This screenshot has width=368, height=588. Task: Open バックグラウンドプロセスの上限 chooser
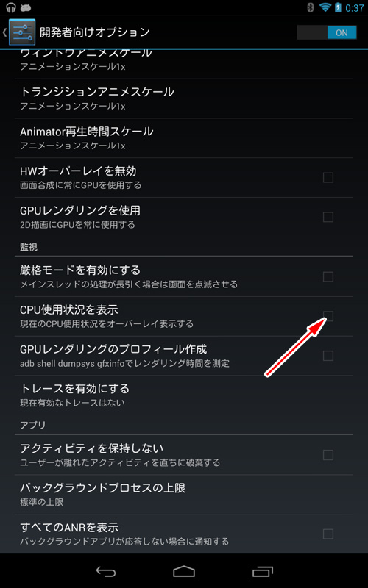184,494
